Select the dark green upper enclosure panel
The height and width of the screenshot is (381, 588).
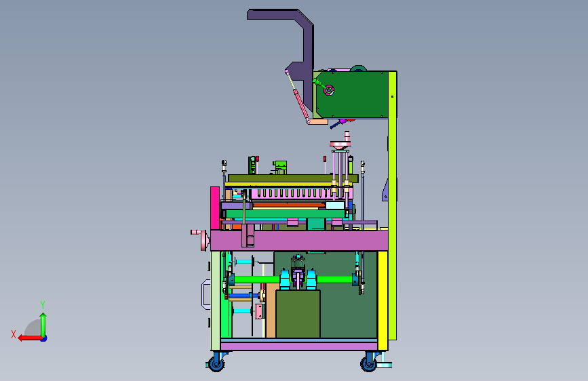tap(353, 94)
